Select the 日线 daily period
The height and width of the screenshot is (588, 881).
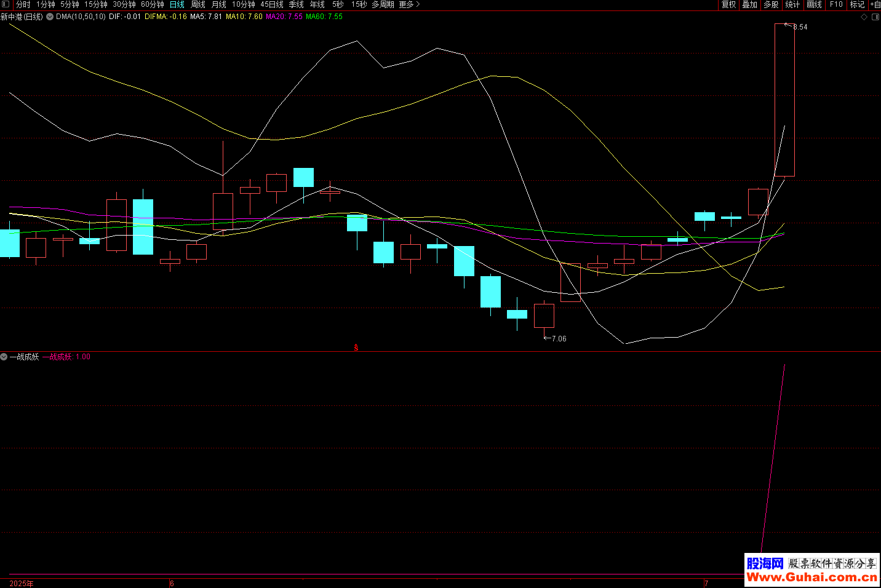pyautogui.click(x=177, y=4)
